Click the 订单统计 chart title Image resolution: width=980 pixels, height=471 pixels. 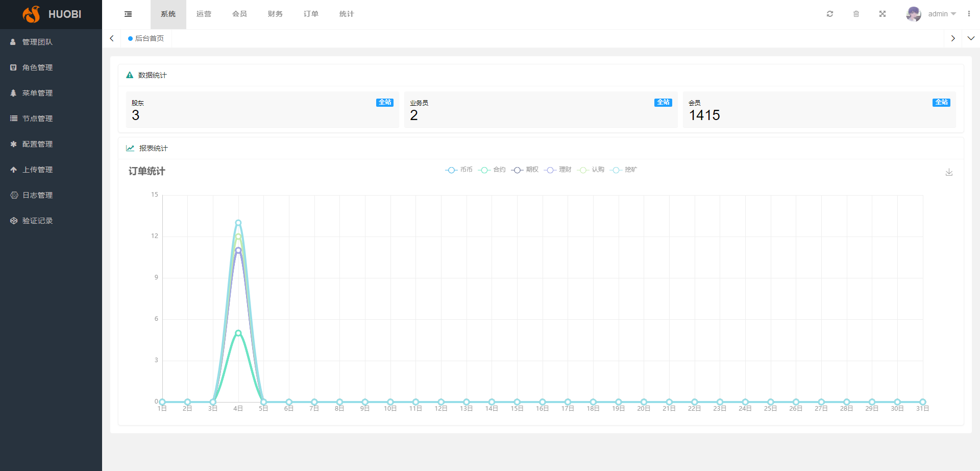pyautogui.click(x=147, y=171)
